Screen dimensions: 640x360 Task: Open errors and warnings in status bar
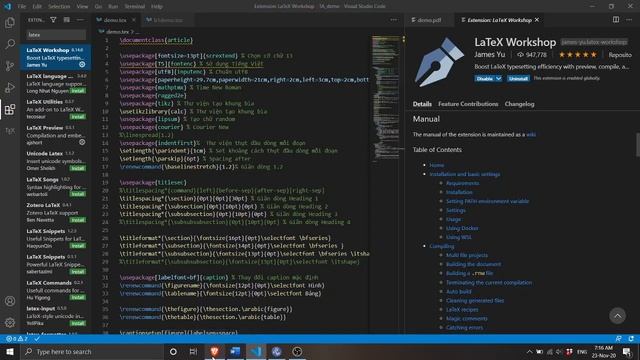(x=17, y=339)
